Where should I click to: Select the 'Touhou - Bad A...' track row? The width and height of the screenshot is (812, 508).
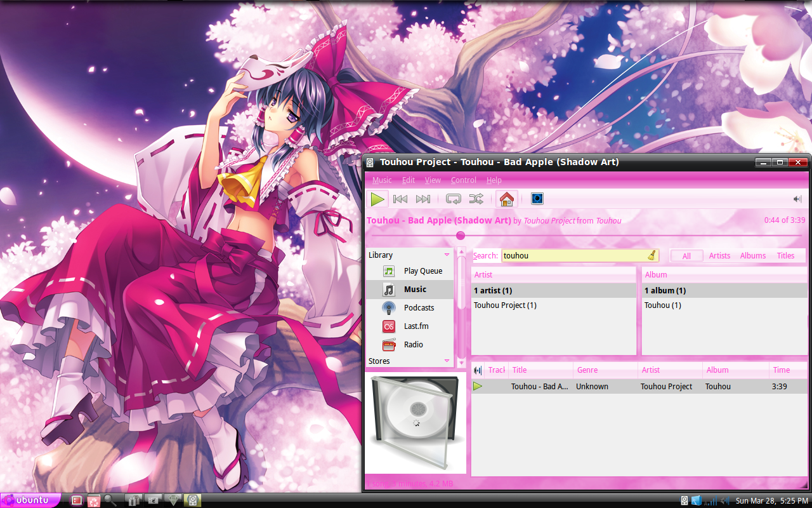[x=639, y=387]
